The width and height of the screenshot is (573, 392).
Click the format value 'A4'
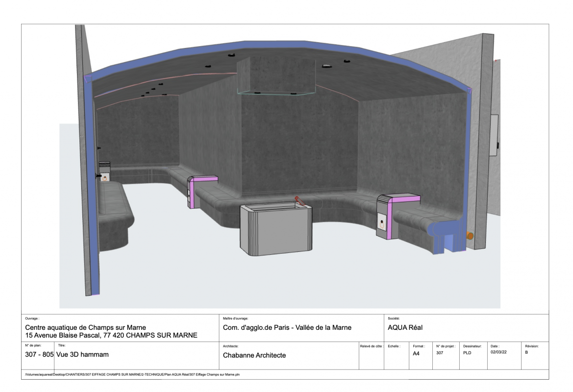click(416, 353)
